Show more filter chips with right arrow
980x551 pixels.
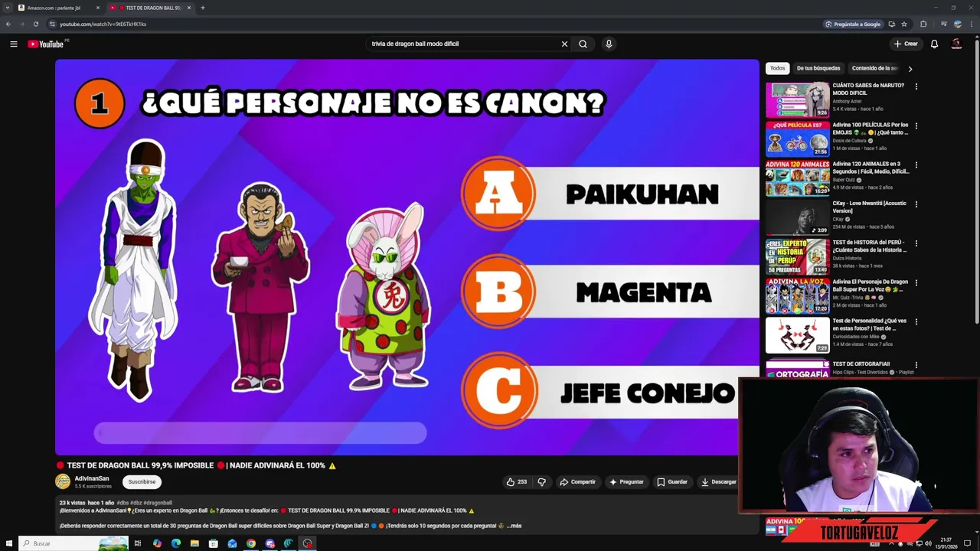pyautogui.click(x=910, y=68)
